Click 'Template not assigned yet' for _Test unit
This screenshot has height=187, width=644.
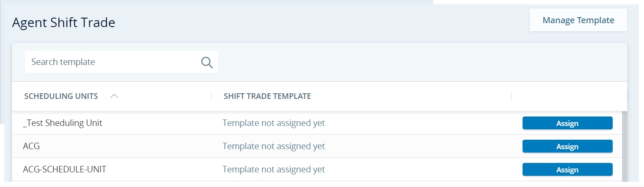tap(273, 123)
